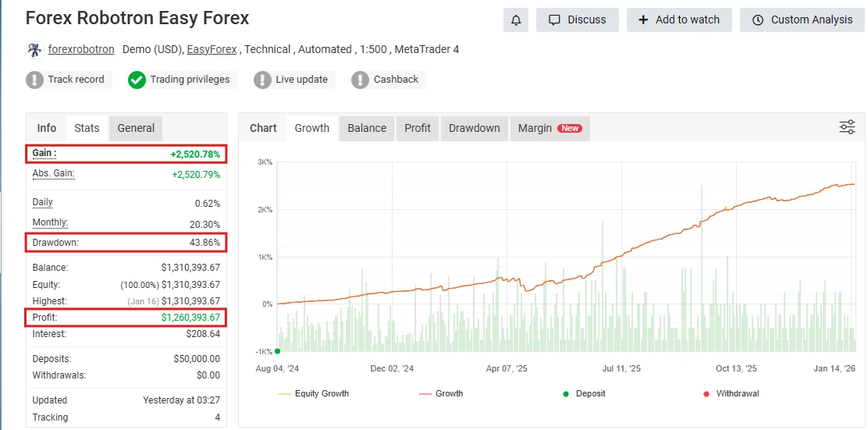Click the Discuss button
Viewport: 868px width, 430px height.
(x=577, y=20)
